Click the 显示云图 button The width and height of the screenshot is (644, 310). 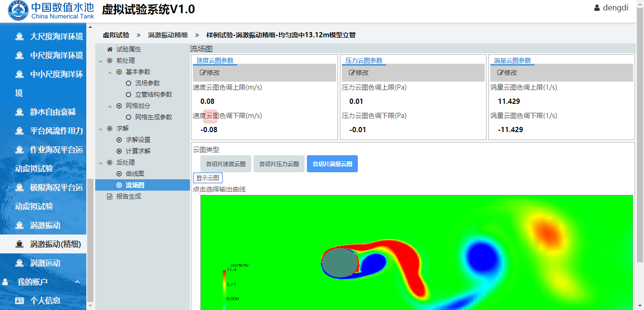(x=208, y=178)
